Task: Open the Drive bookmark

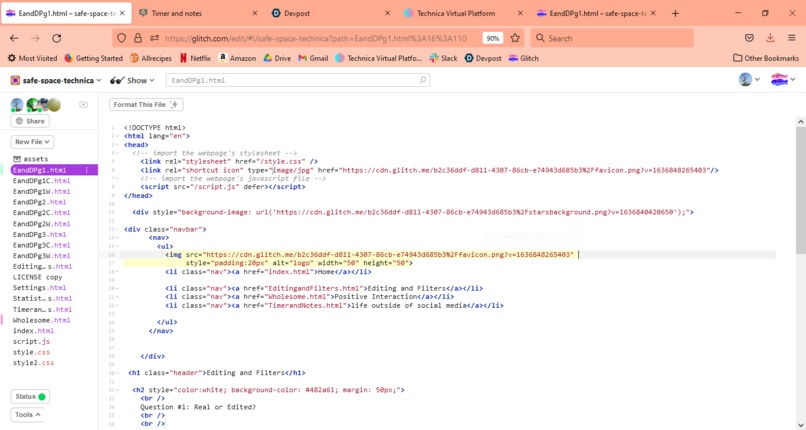Action: (277, 58)
